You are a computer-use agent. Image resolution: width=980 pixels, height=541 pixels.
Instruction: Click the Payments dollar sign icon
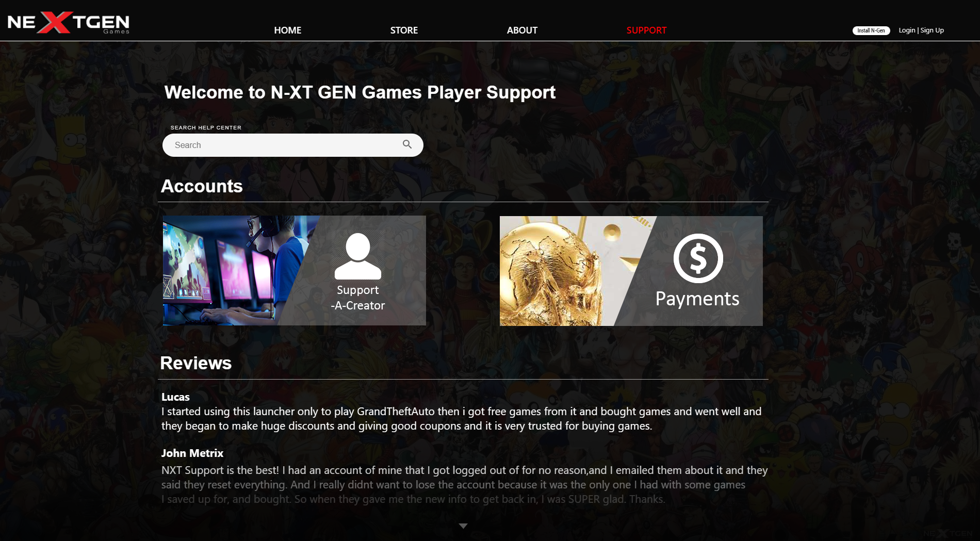tap(698, 258)
